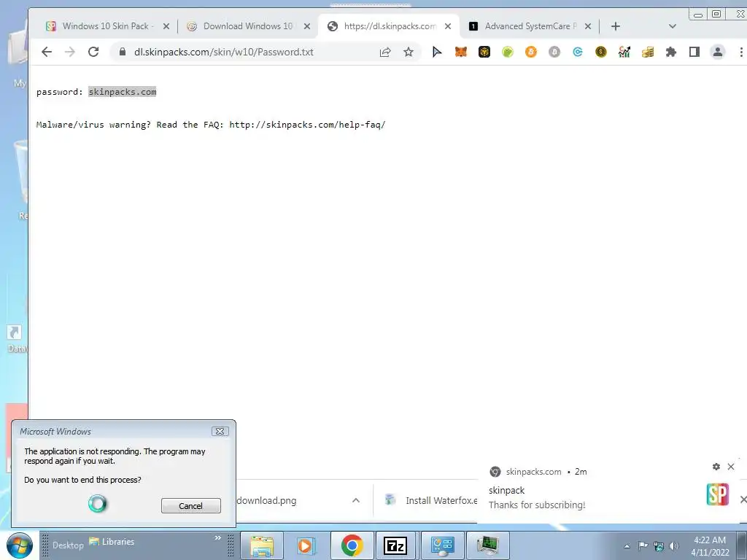The width and height of the screenshot is (747, 560).
Task: Close the Windows 10 Skin Pack tab
Action: tap(166, 26)
